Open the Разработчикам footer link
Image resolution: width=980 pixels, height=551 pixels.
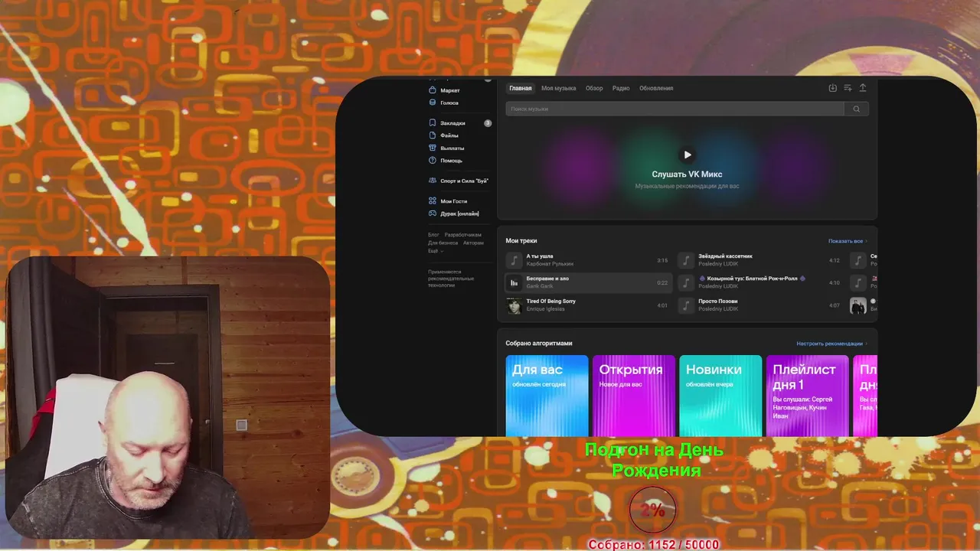463,235
